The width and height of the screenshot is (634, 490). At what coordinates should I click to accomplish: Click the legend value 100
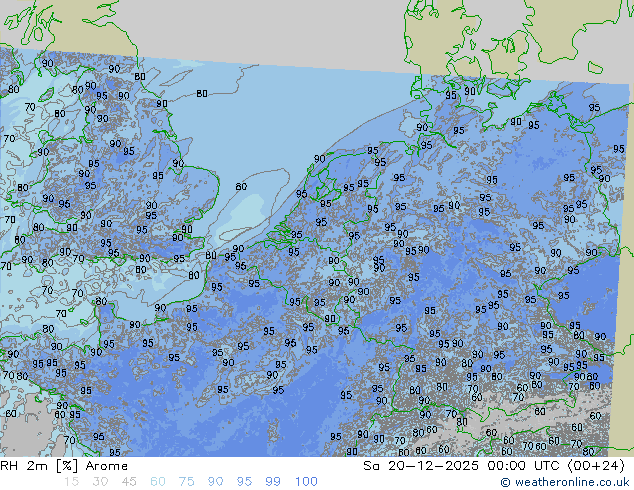(306, 482)
